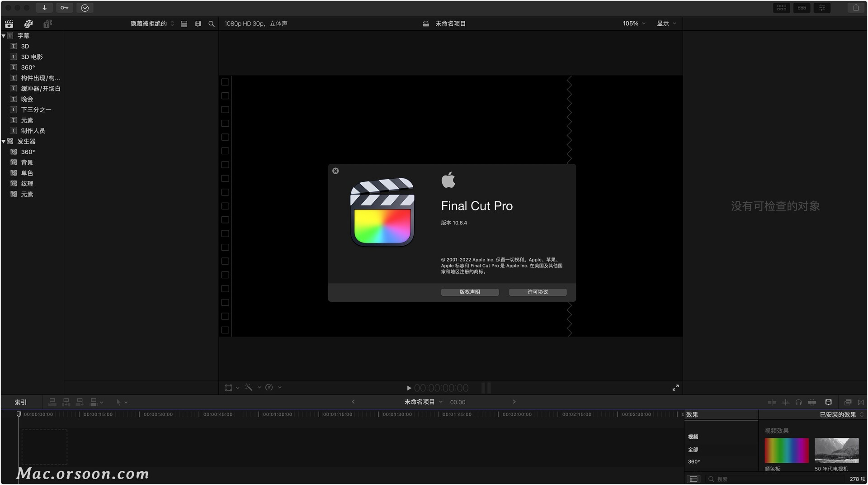
Task: Open the retime speed gauge menu
Action: pyautogui.click(x=273, y=388)
